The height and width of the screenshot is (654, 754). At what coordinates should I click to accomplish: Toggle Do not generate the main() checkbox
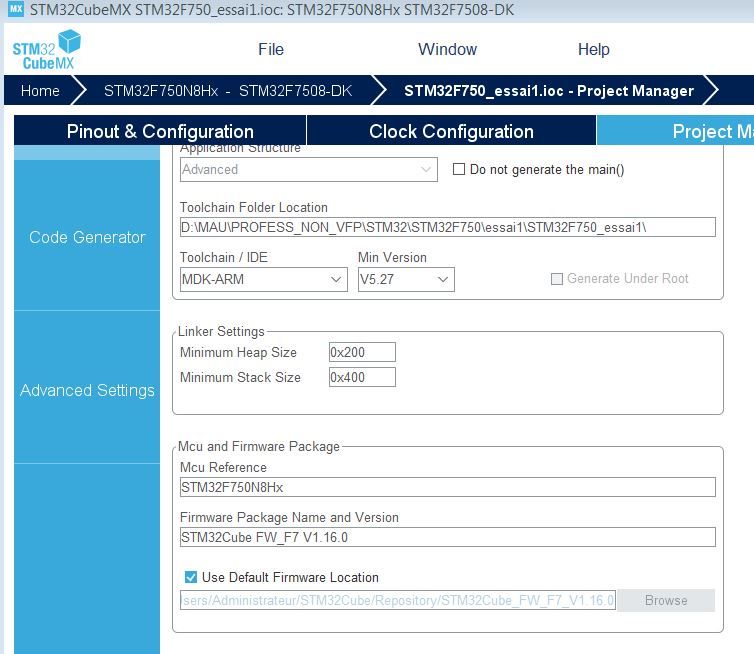(x=459, y=169)
